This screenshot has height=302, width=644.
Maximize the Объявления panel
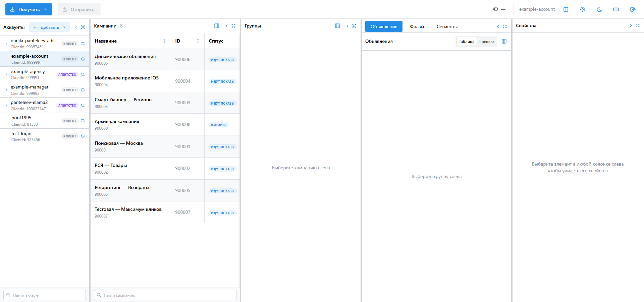tap(505, 26)
